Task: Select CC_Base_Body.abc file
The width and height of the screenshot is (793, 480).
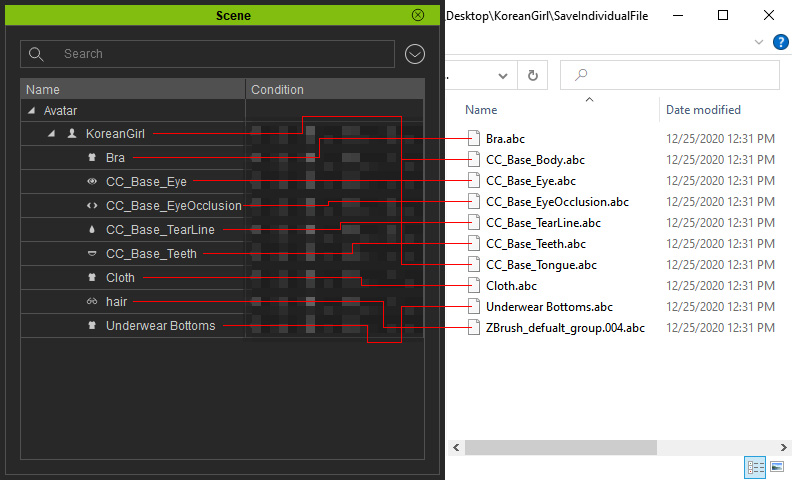Action: click(535, 160)
